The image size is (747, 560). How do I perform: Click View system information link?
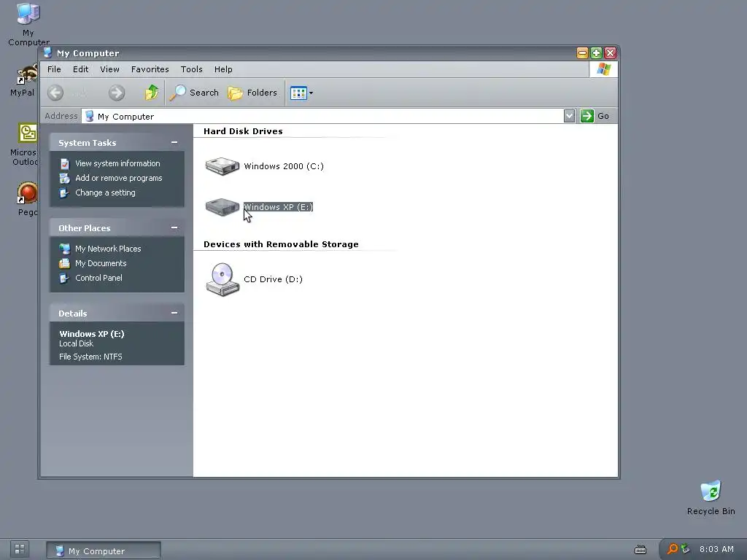pos(117,163)
